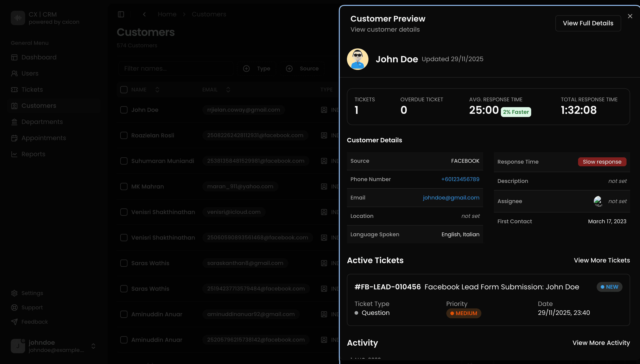
Task: Click maran_911@yahoo.com email cell
Action: pyautogui.click(x=240, y=186)
